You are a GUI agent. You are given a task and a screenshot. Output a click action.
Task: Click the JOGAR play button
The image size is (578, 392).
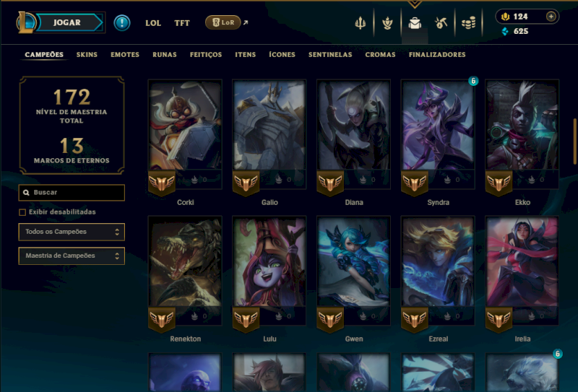tap(69, 22)
